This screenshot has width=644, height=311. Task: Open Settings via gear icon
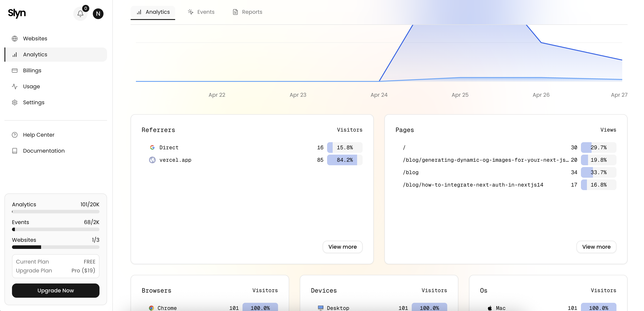[x=15, y=102]
